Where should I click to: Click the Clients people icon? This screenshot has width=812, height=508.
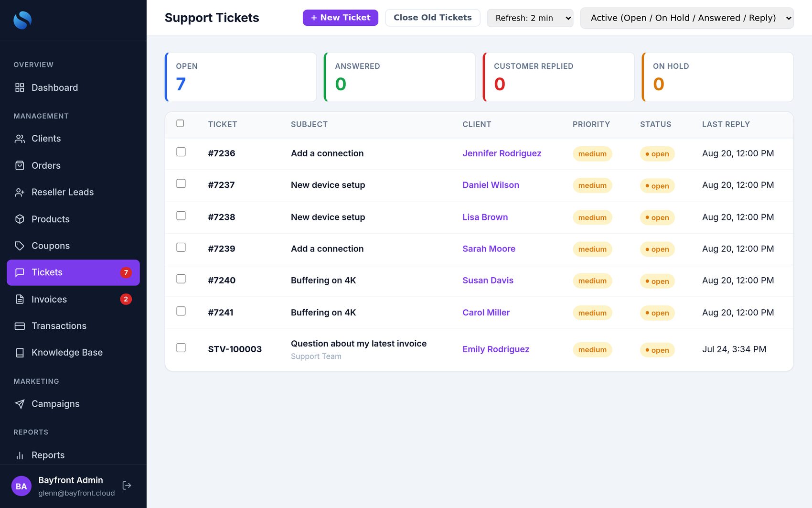[x=20, y=139]
